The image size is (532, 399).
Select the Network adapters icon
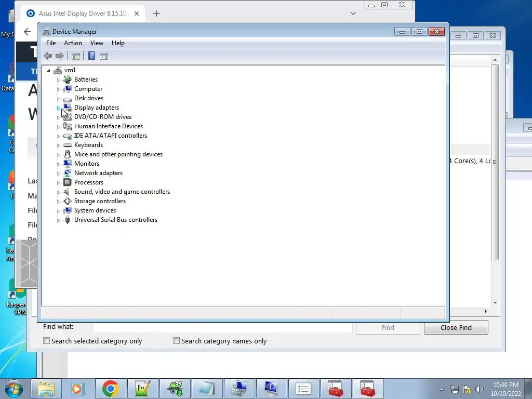click(x=68, y=173)
